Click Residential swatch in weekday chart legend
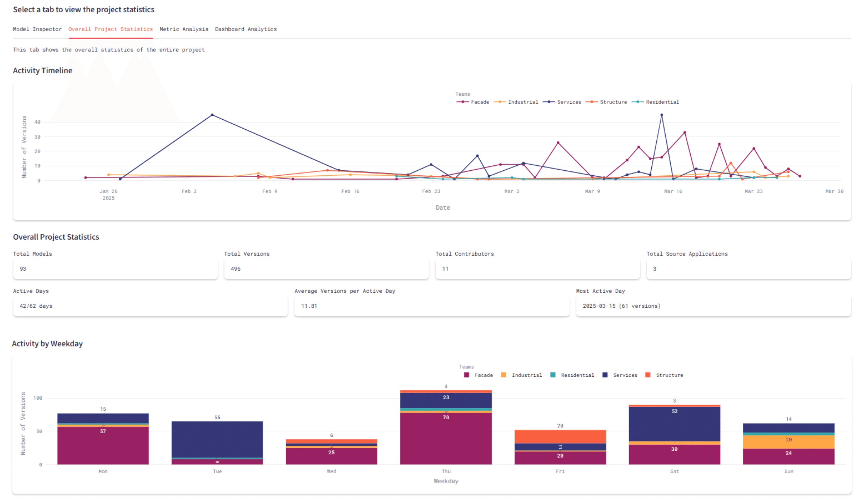This screenshot has height=504, width=864. 553,375
